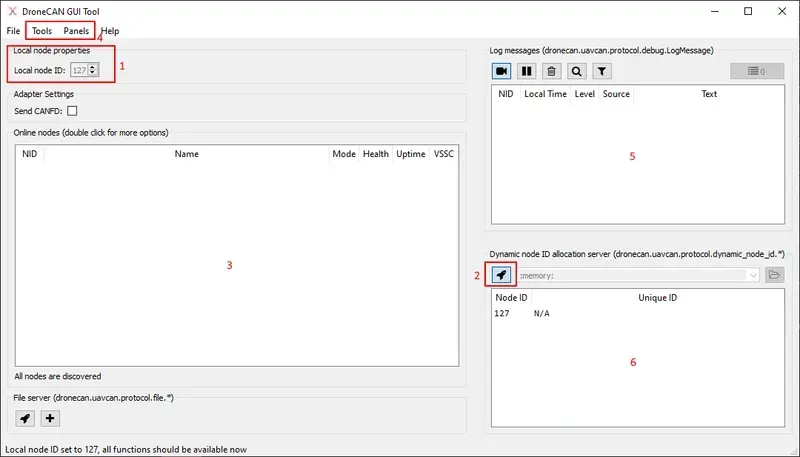Click the VSSC column header

click(x=443, y=154)
